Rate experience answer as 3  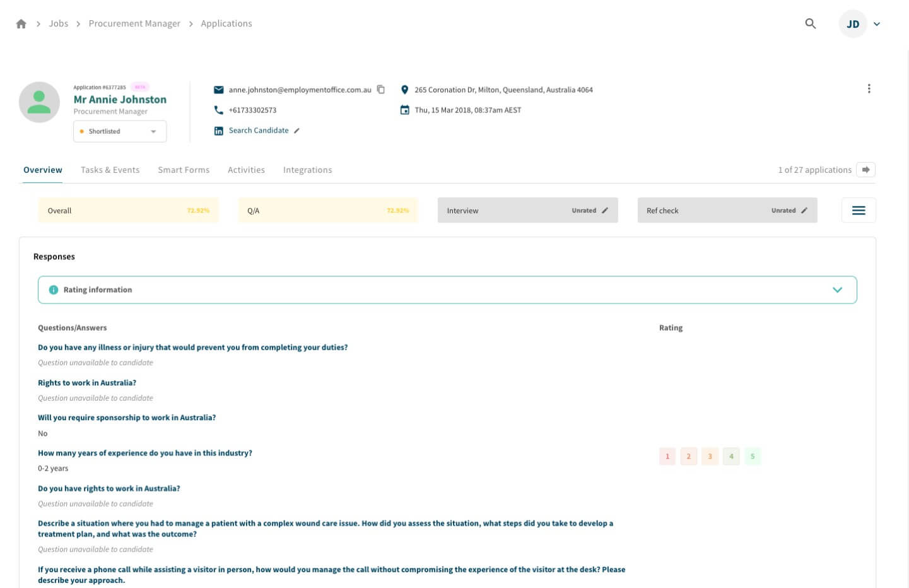(x=710, y=456)
